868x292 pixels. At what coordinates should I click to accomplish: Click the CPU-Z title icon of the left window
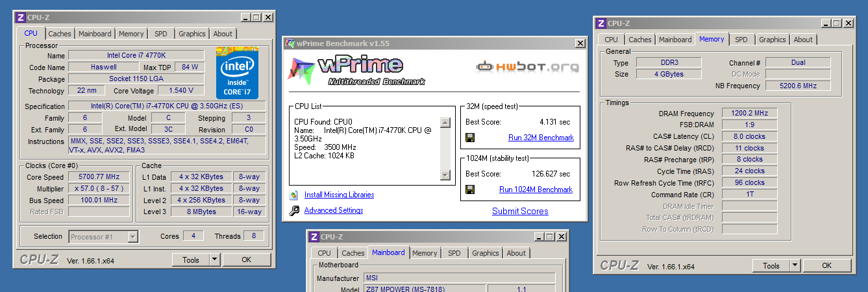pyautogui.click(x=20, y=18)
